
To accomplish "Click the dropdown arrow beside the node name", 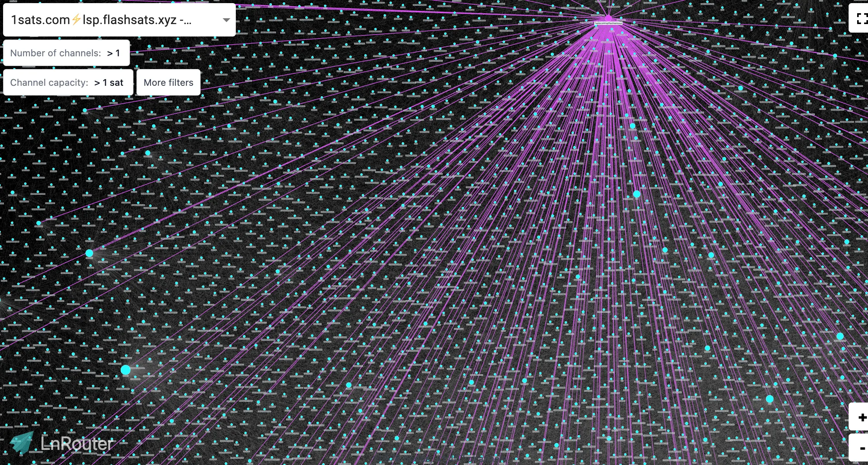I will point(226,20).
